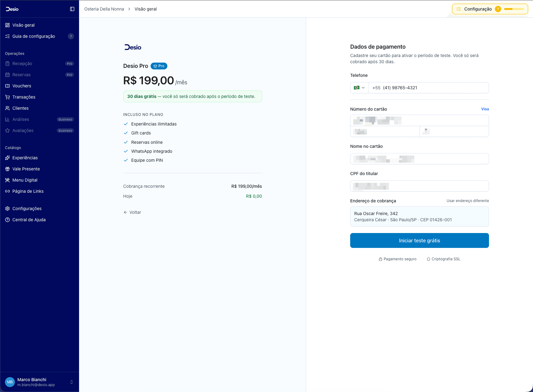Click the Vale Presente gift icon
This screenshot has height=392, width=533.
coord(7,169)
